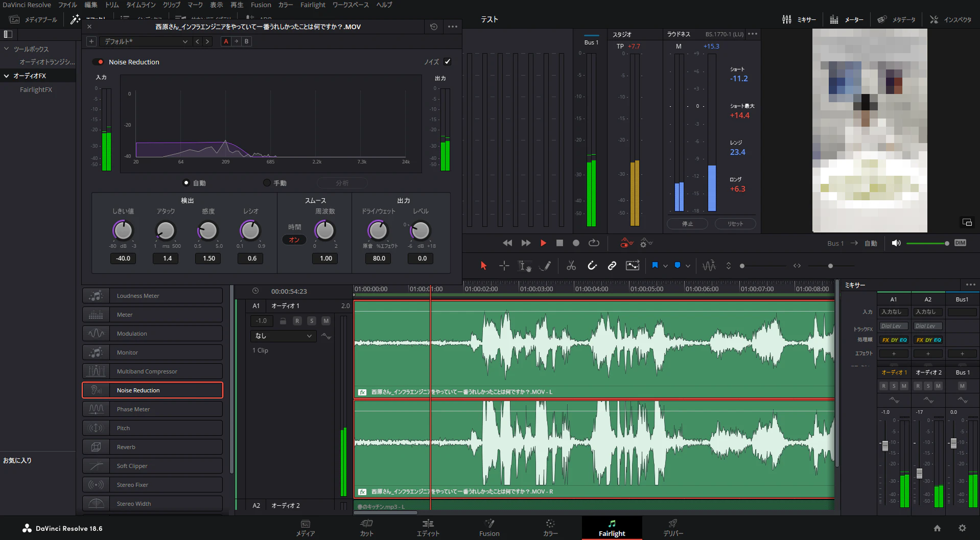Open the なし dropdown on track A1
980x540 pixels.
[x=284, y=336]
